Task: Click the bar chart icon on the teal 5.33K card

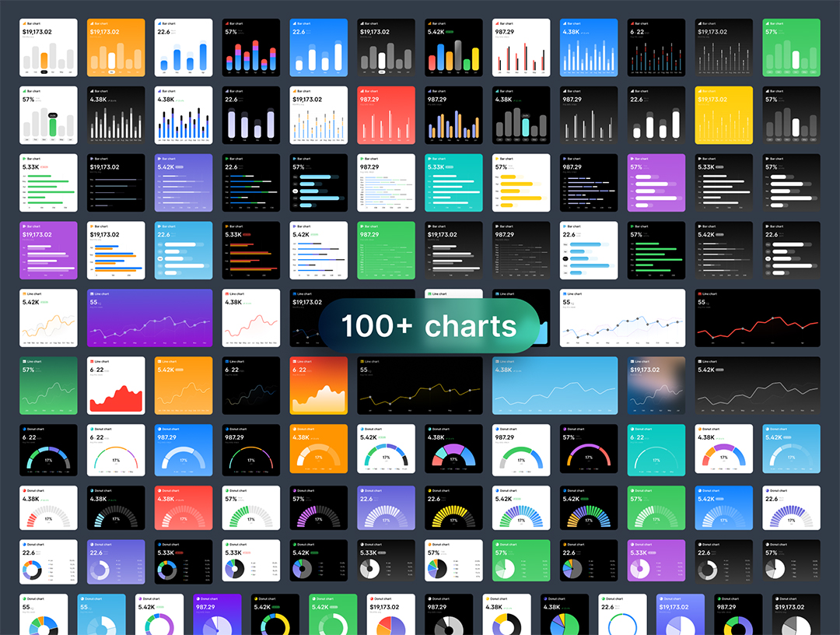Action: click(x=429, y=159)
